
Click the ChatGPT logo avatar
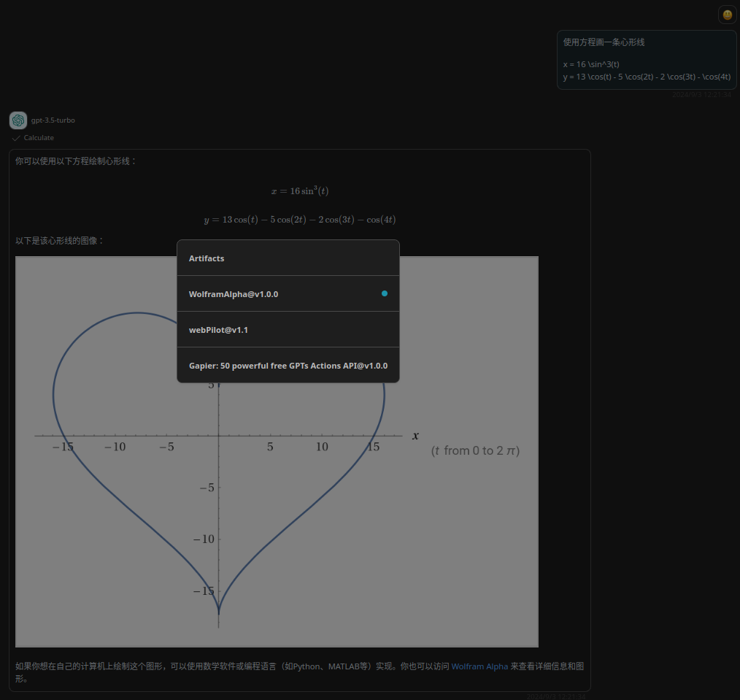[18, 120]
